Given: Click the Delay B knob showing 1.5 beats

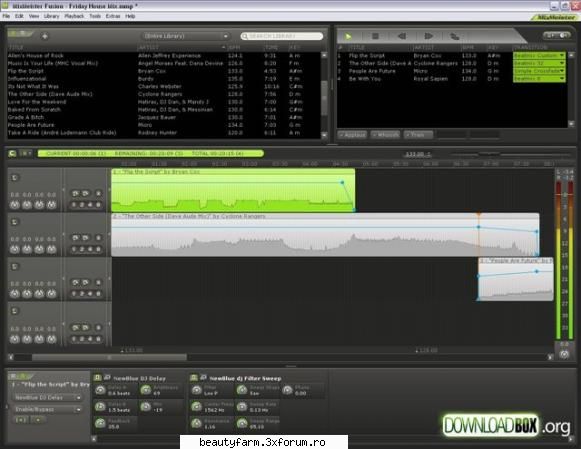Looking at the screenshot, I should point(100,407).
